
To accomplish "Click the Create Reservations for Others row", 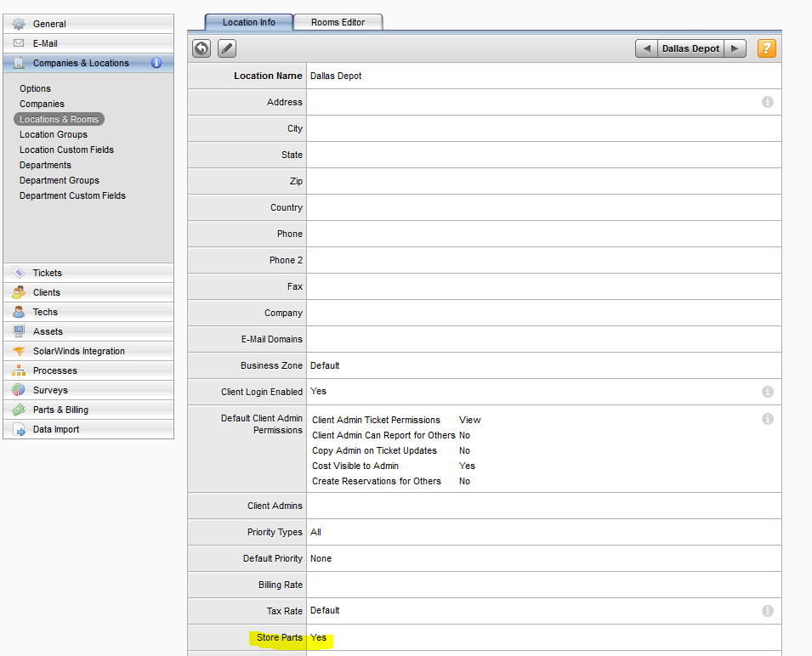I will click(x=391, y=481).
